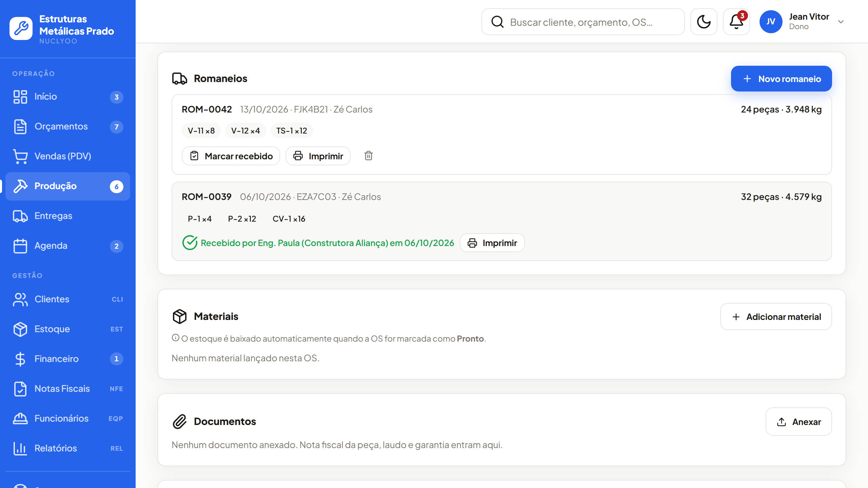Click the wrench logo of Estruturas Metálicas Prado
Screen dimensions: 868x488
21,28
